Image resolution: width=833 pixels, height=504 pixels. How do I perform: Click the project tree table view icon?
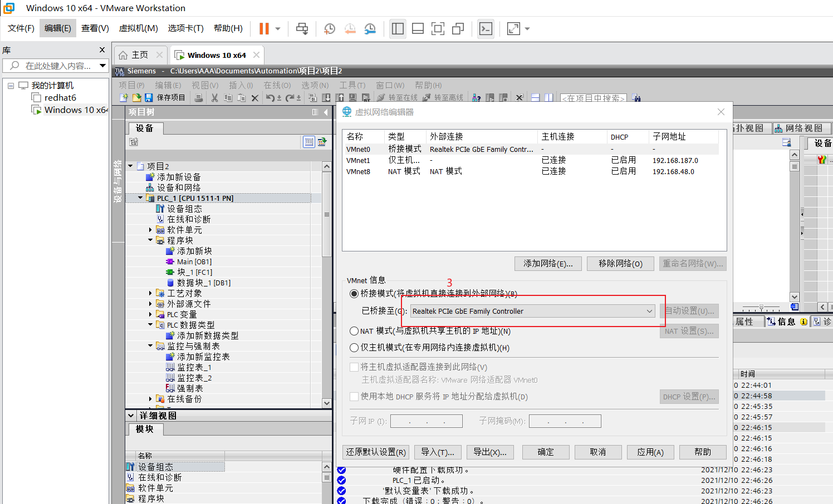click(309, 142)
